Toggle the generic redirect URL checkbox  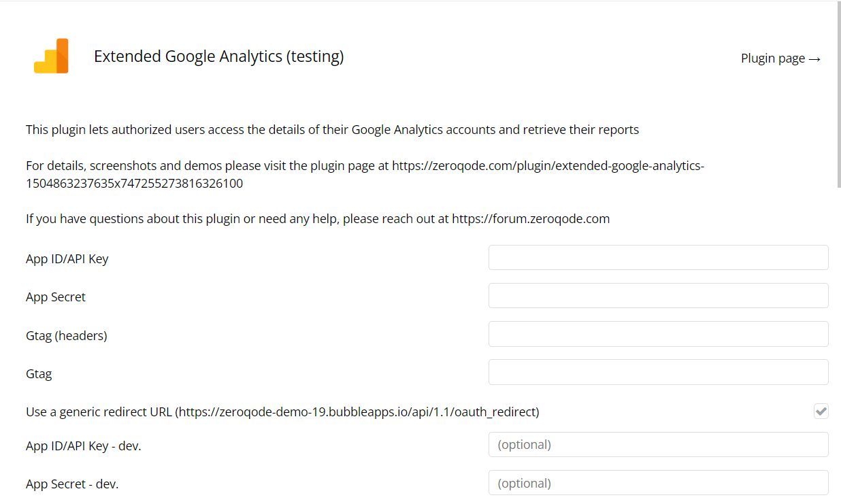[x=821, y=411]
